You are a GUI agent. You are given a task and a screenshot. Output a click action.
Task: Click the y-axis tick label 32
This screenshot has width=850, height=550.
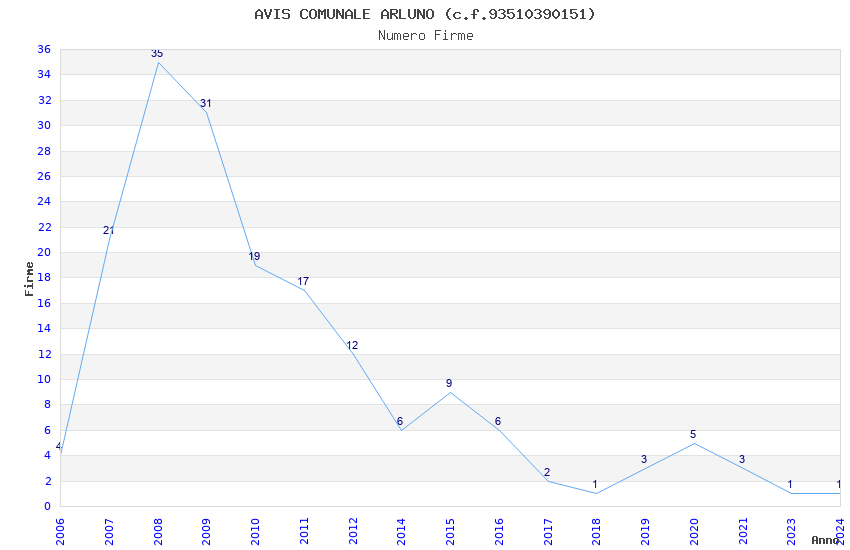pos(44,100)
